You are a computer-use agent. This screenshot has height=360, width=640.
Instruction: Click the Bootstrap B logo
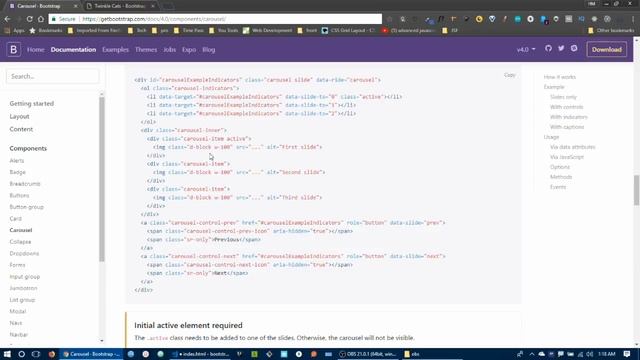[x=13, y=49]
